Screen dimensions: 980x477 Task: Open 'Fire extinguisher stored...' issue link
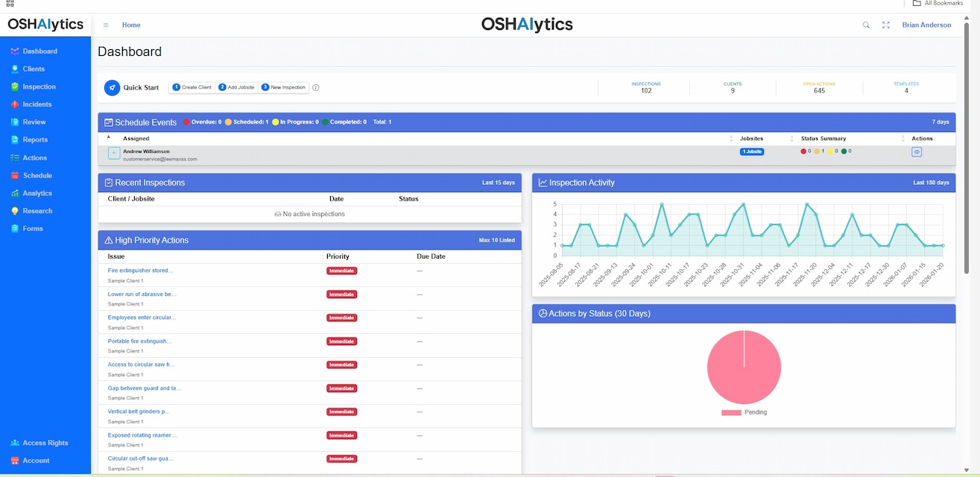point(140,271)
